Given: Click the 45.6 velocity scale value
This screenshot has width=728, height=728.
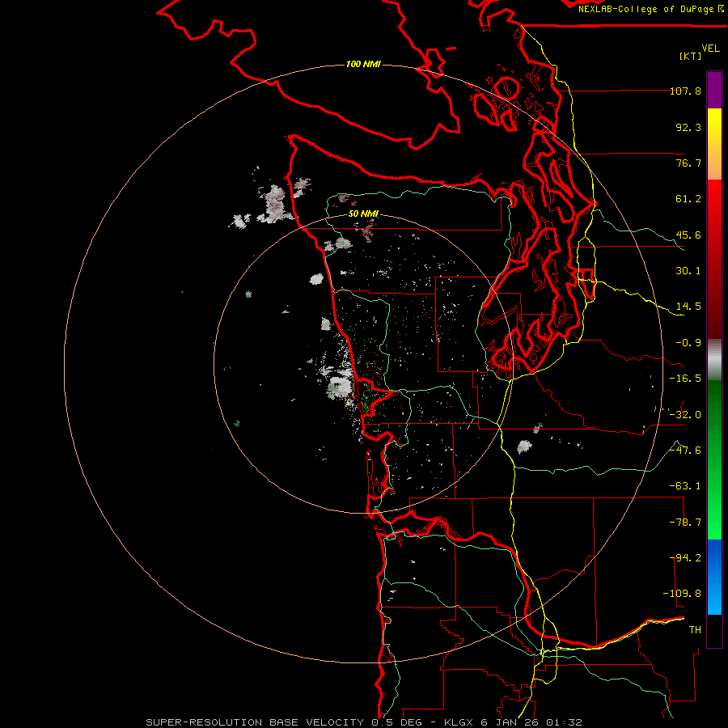Looking at the screenshot, I should pyautogui.click(x=688, y=235).
